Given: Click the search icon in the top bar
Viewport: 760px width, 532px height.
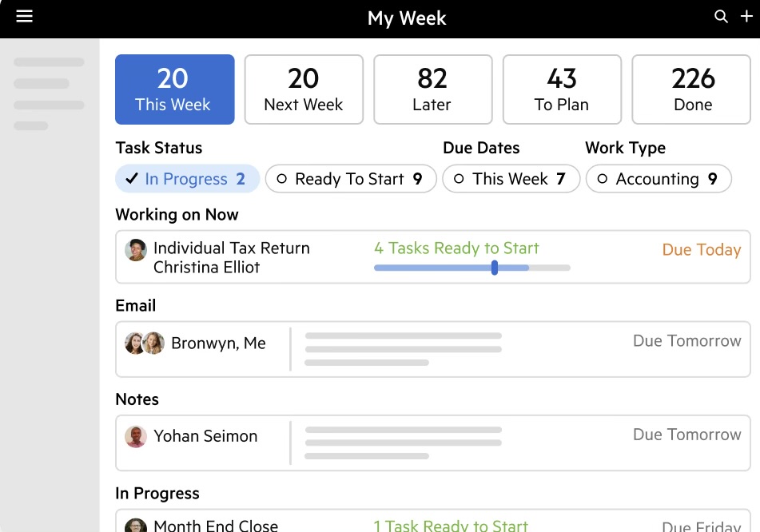Looking at the screenshot, I should 721,16.
